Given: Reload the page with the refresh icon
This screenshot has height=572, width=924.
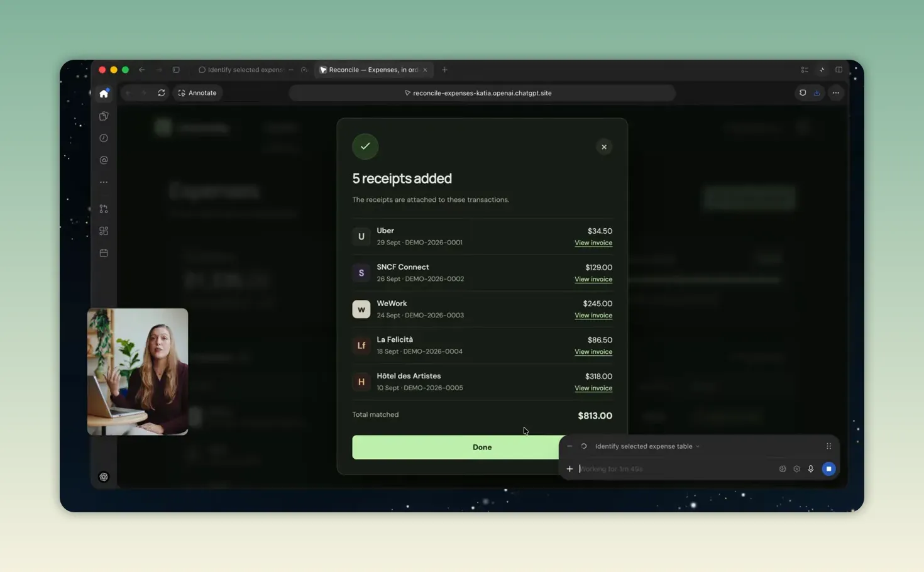Looking at the screenshot, I should pos(162,93).
